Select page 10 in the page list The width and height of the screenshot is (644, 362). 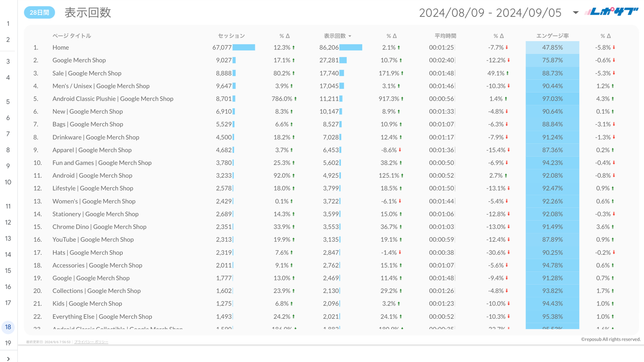click(8, 182)
